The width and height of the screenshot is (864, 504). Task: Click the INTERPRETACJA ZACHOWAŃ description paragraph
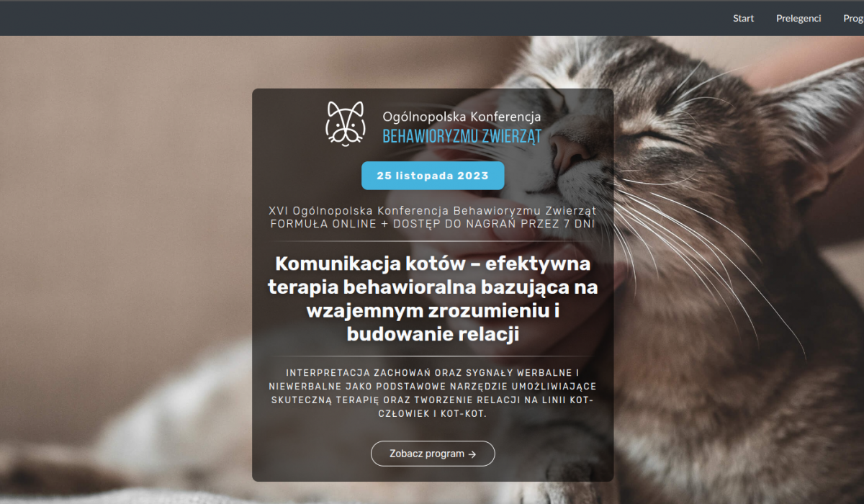433,393
